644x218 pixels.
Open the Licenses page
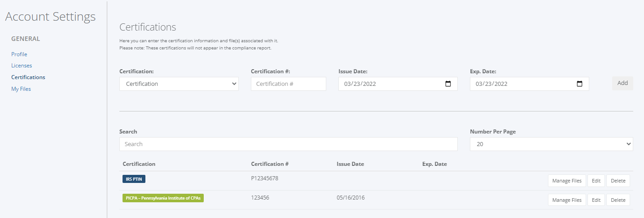coord(22,66)
